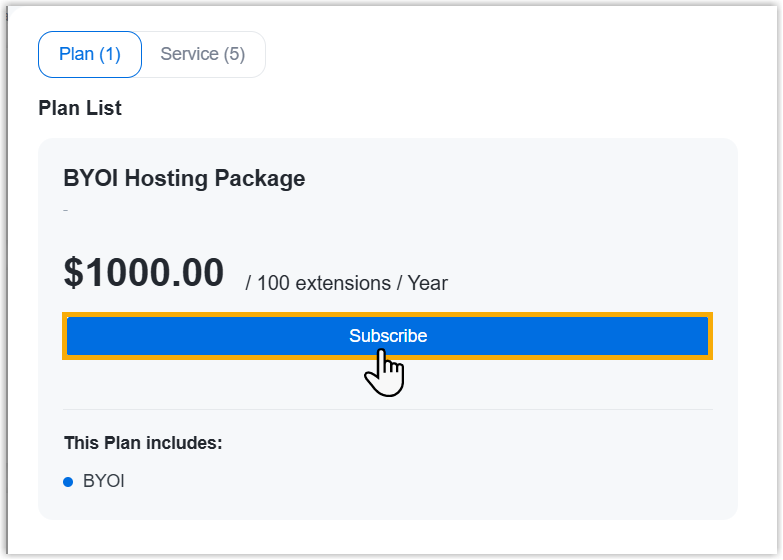Click the word "includes" in plan details

coord(189,442)
